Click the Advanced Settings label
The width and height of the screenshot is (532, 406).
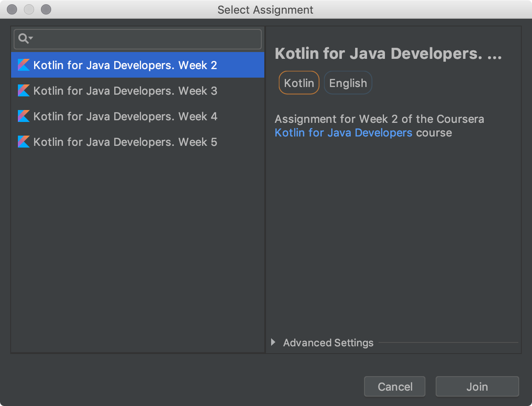(x=328, y=342)
